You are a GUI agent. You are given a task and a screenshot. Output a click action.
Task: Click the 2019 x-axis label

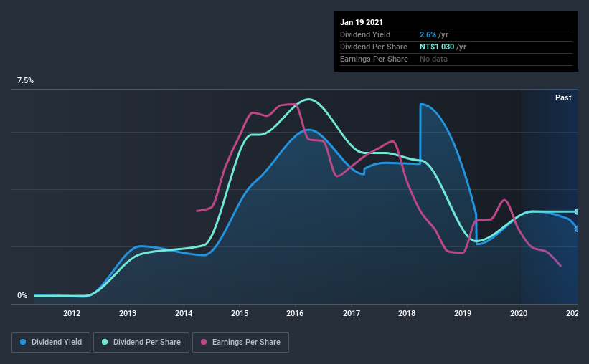463,313
